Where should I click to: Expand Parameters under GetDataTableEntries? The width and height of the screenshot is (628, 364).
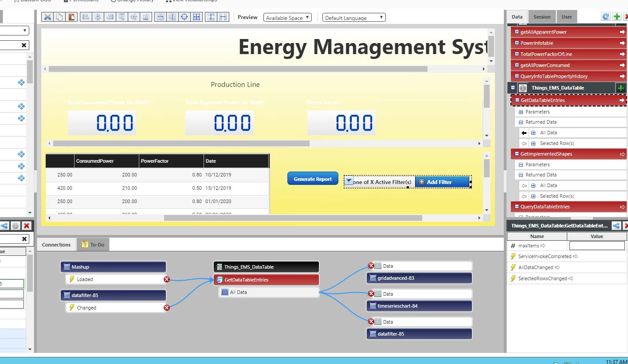coord(521,112)
